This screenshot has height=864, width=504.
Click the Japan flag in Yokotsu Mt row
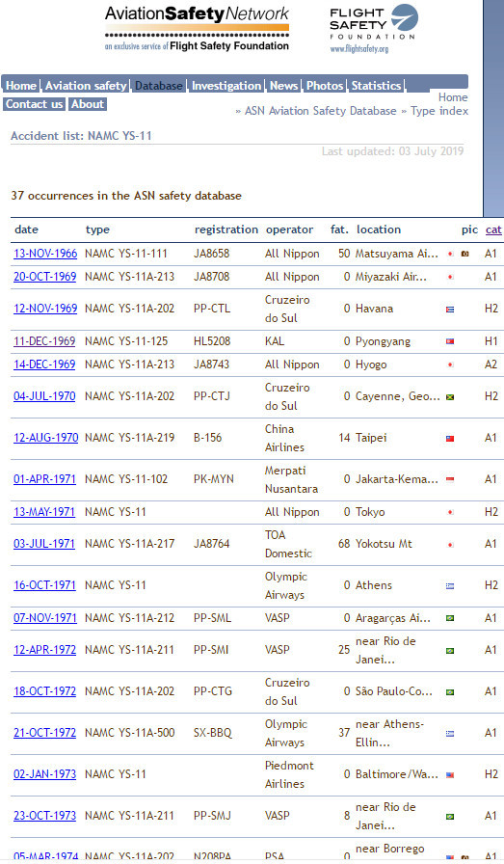(450, 545)
